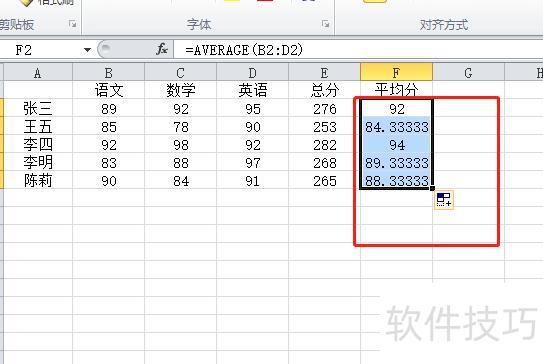Click 陈莉's 语文 score 90
This screenshot has height=364, width=543.
(x=108, y=181)
